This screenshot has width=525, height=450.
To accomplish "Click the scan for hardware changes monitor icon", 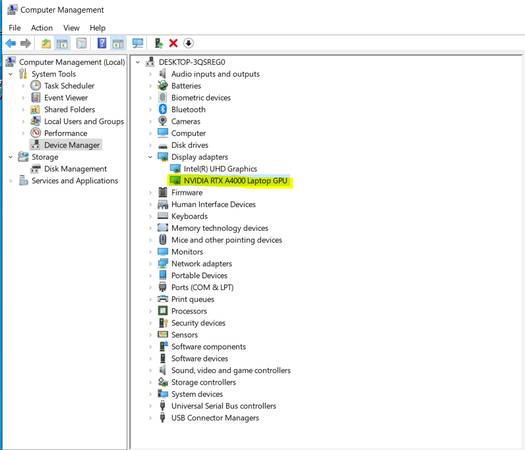I will (x=137, y=43).
